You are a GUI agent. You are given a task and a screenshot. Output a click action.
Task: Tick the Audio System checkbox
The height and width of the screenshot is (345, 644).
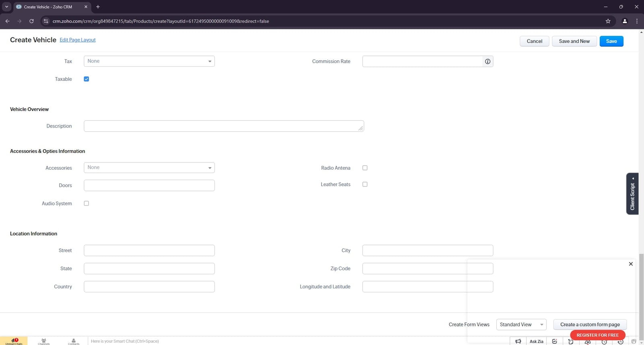click(86, 203)
